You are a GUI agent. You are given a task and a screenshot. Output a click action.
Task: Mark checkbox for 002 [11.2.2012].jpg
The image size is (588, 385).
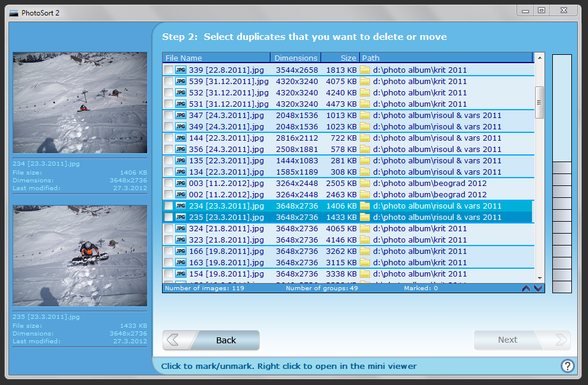tap(169, 194)
